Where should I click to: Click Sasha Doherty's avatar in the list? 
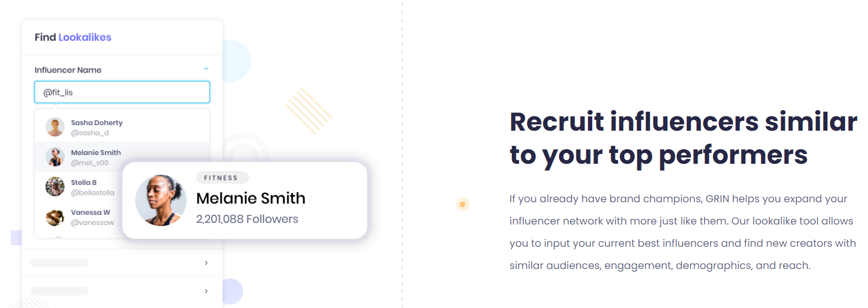click(x=55, y=127)
